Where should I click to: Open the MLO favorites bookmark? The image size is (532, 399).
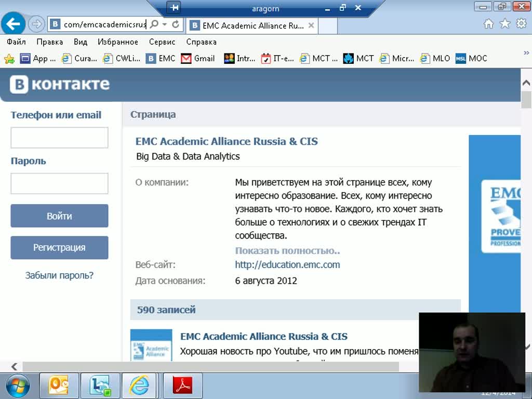point(435,58)
